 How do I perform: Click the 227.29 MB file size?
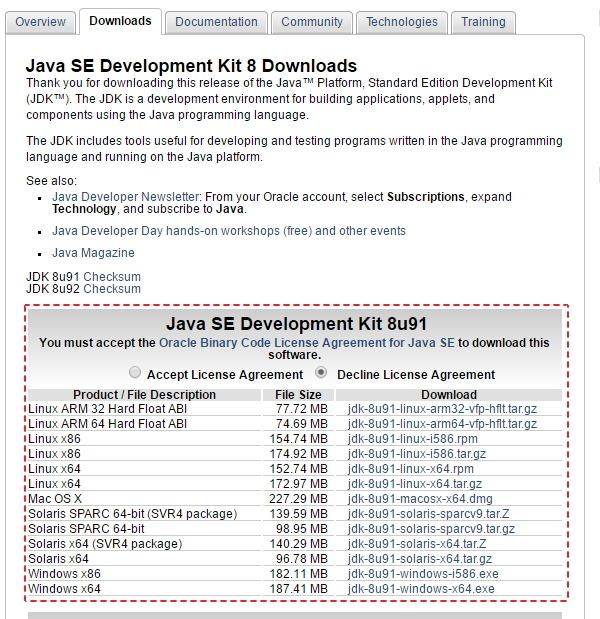[298, 499]
